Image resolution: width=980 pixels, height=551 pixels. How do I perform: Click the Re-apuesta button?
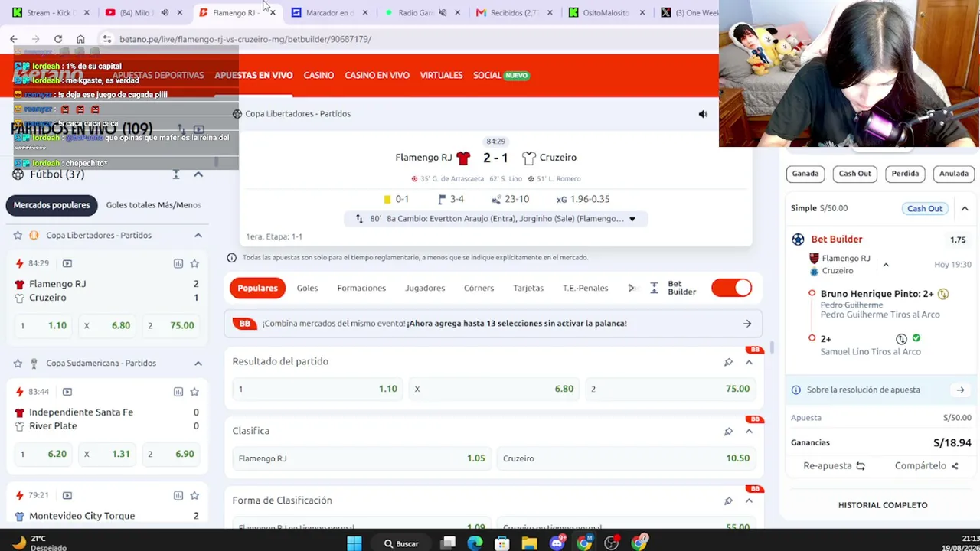click(x=834, y=466)
